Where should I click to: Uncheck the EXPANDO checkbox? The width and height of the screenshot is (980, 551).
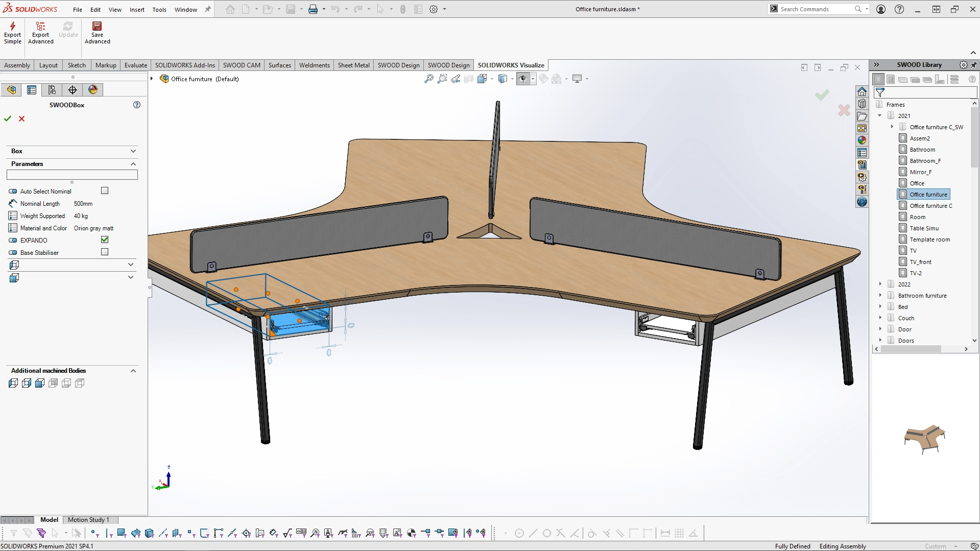click(105, 239)
